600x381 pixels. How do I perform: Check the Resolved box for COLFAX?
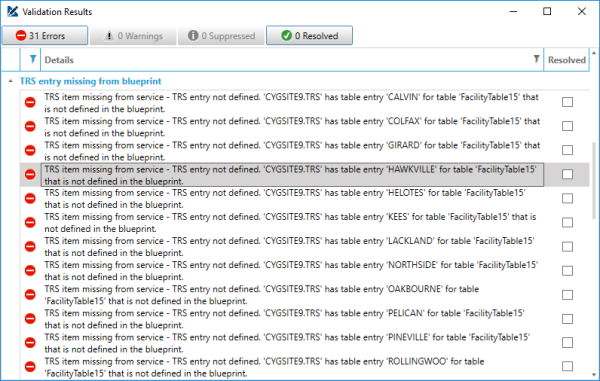click(567, 126)
